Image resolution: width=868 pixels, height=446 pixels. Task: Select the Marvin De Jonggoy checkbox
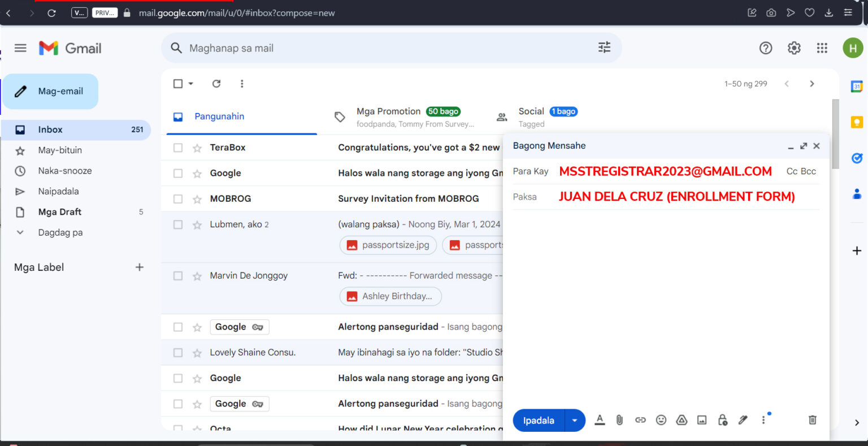point(178,276)
